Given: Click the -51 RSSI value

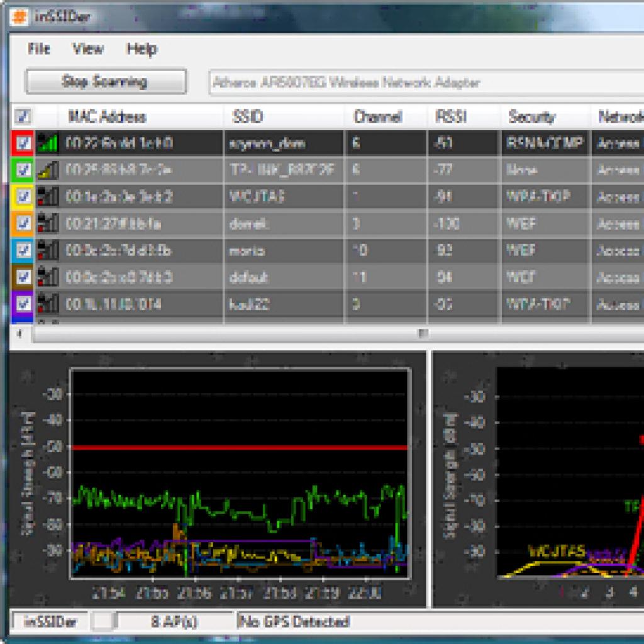Looking at the screenshot, I should pyautogui.click(x=443, y=143).
